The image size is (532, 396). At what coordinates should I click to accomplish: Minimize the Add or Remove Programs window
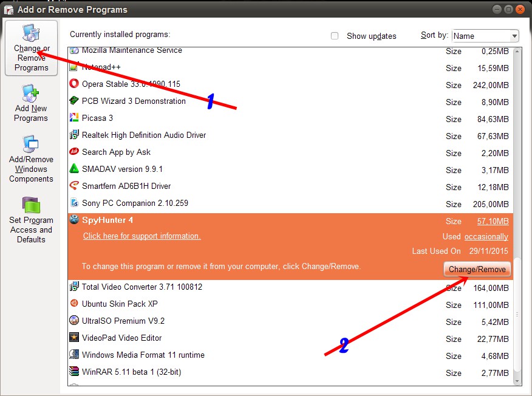(497, 9)
